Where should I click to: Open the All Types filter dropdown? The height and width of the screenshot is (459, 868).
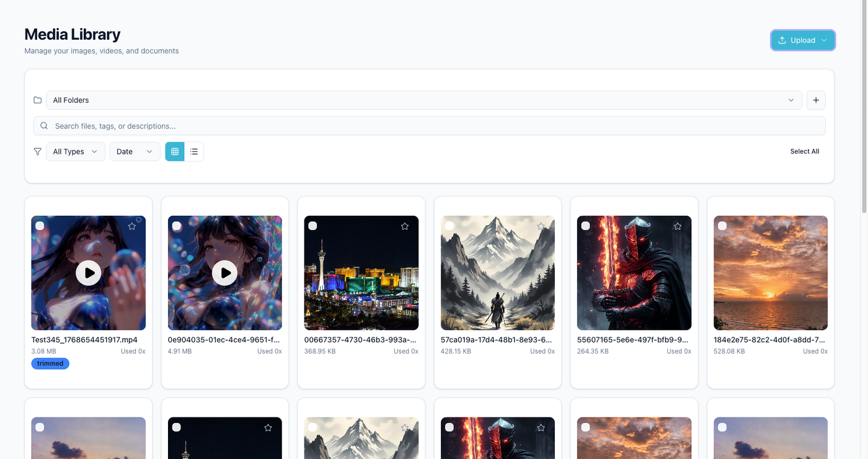(x=76, y=151)
